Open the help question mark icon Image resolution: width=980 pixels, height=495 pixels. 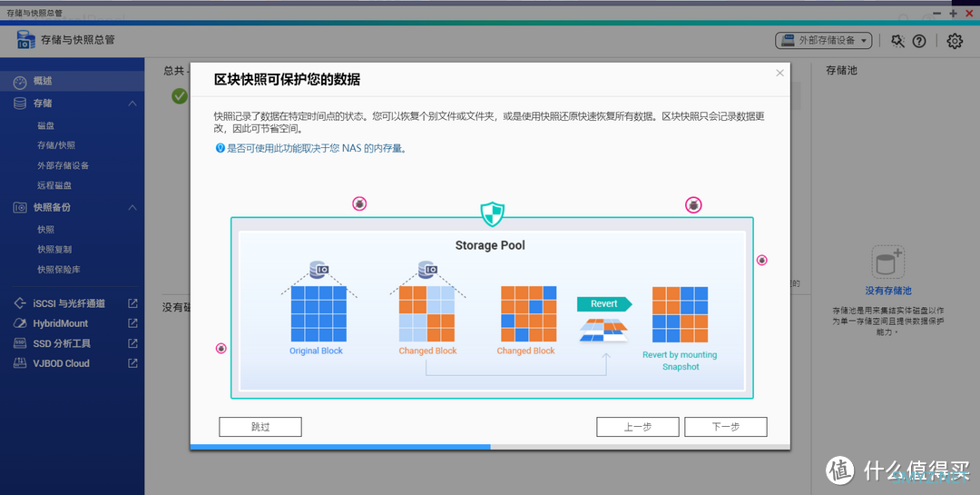coord(918,41)
